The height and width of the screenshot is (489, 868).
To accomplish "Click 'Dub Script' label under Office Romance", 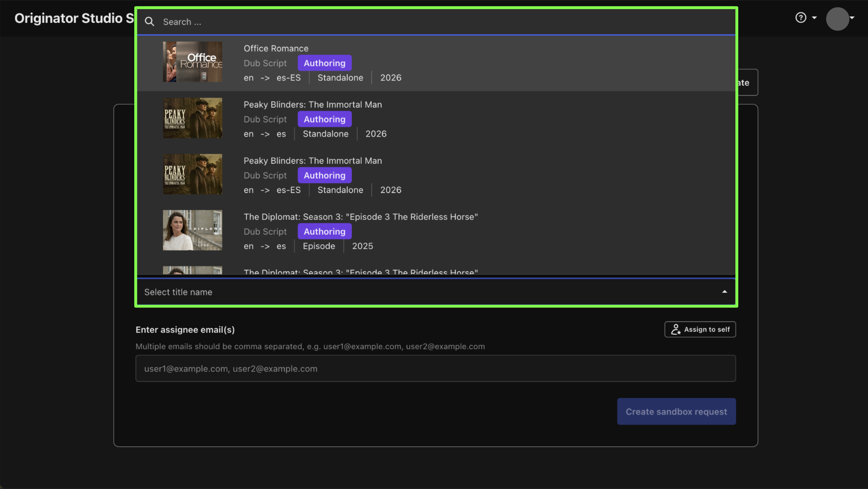I will tap(265, 63).
